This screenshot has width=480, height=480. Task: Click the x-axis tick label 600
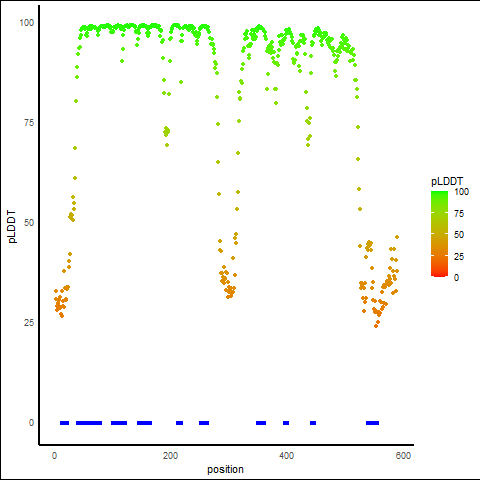point(403,456)
